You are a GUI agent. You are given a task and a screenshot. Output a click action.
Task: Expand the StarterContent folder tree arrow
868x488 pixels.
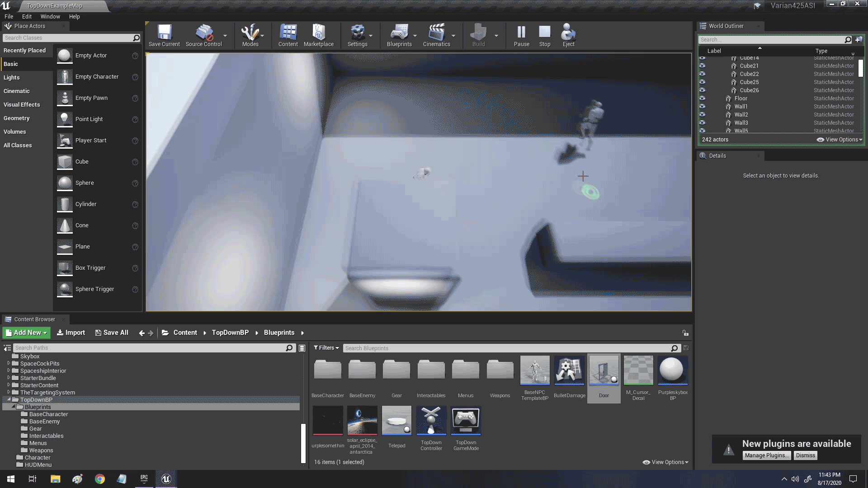9,385
